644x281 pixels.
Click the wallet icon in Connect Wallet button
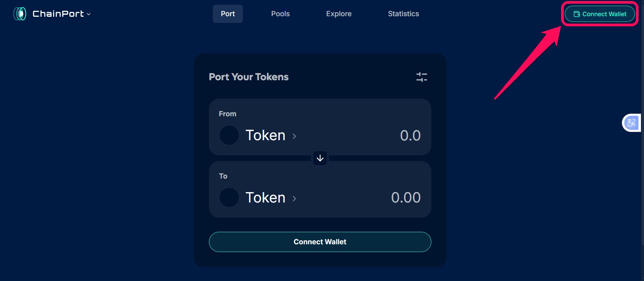point(576,14)
